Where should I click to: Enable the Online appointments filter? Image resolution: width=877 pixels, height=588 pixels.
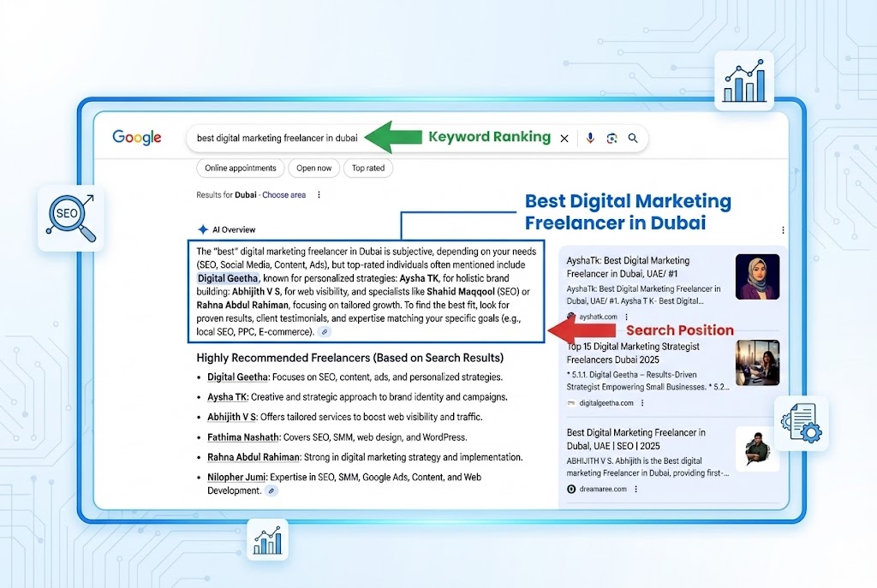(x=240, y=168)
